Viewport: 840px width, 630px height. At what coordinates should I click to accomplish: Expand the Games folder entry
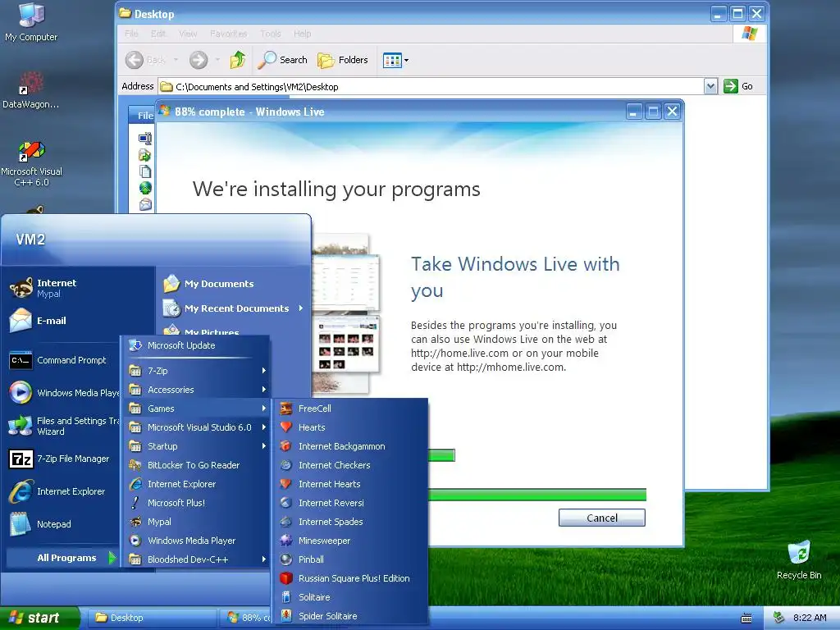[x=196, y=409]
